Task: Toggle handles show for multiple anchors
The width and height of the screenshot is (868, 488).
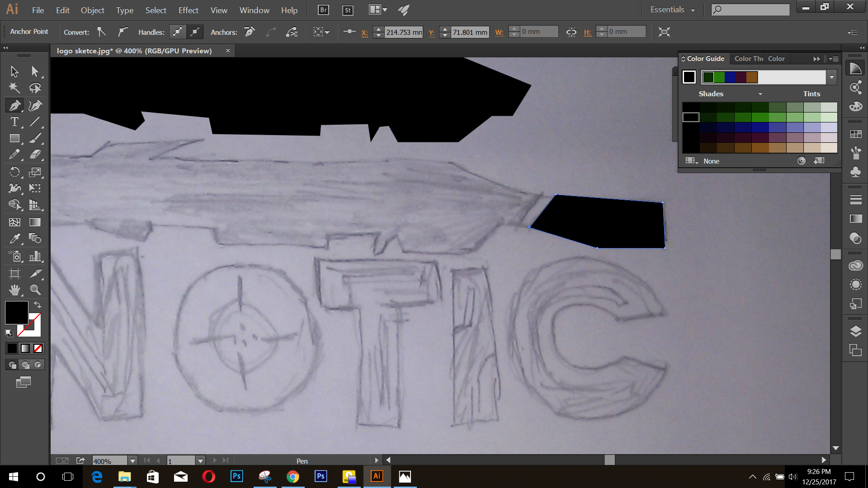Action: pos(178,32)
